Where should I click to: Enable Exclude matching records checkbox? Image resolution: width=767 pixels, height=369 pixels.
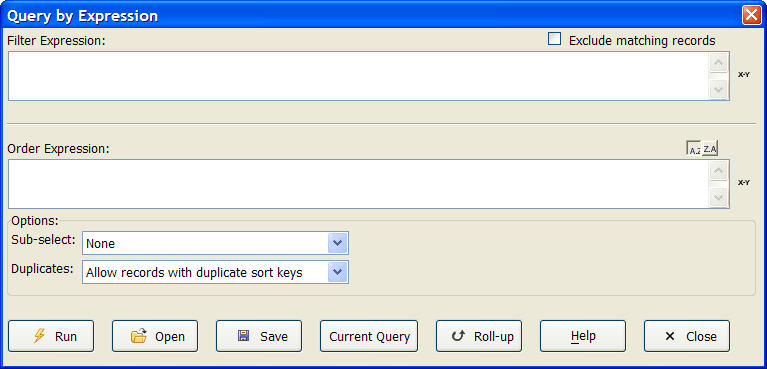pyautogui.click(x=554, y=39)
